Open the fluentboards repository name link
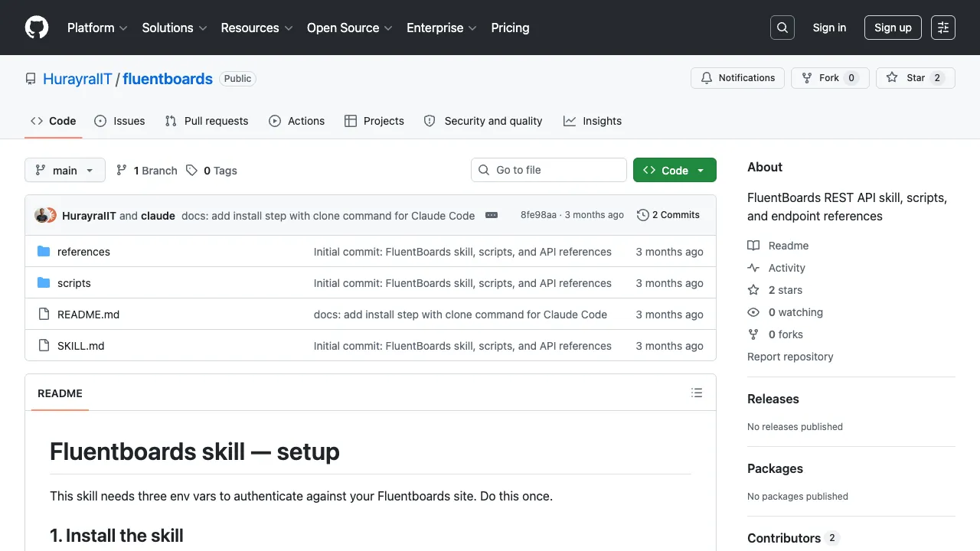The width and height of the screenshot is (980, 551). click(168, 79)
